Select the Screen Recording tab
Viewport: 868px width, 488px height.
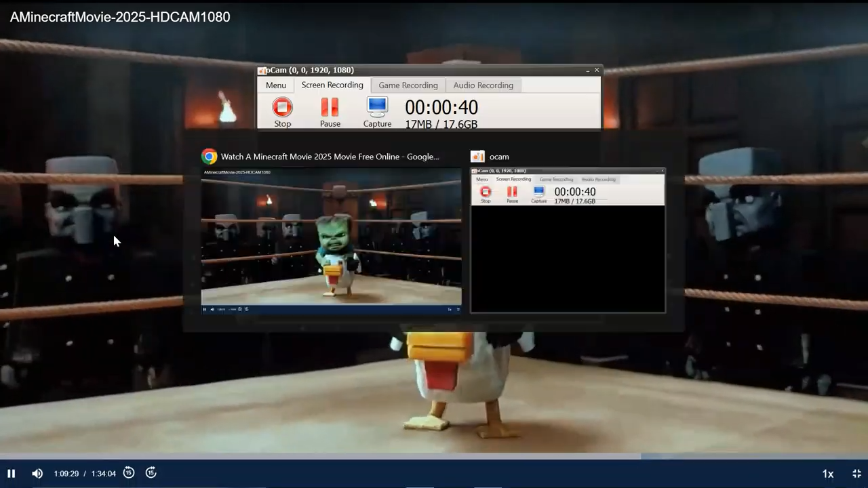pyautogui.click(x=332, y=85)
